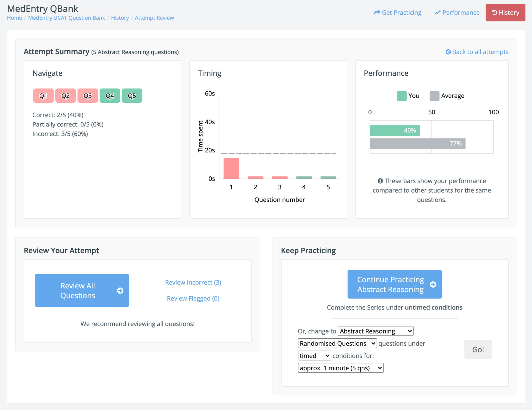Viewport: 532px width, 410px height.
Task: Toggle the Average legend color swatch
Action: coord(434,96)
